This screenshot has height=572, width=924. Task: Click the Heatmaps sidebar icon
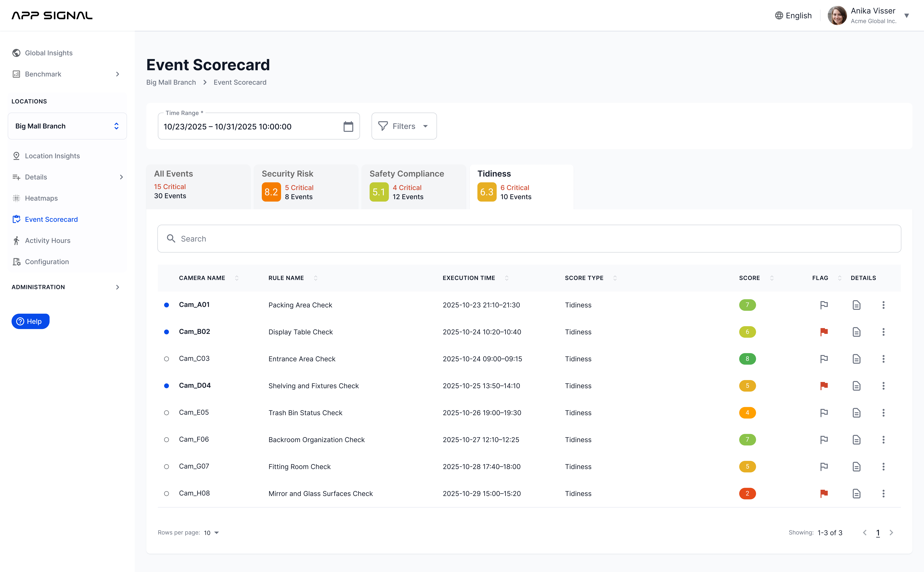[x=16, y=198]
